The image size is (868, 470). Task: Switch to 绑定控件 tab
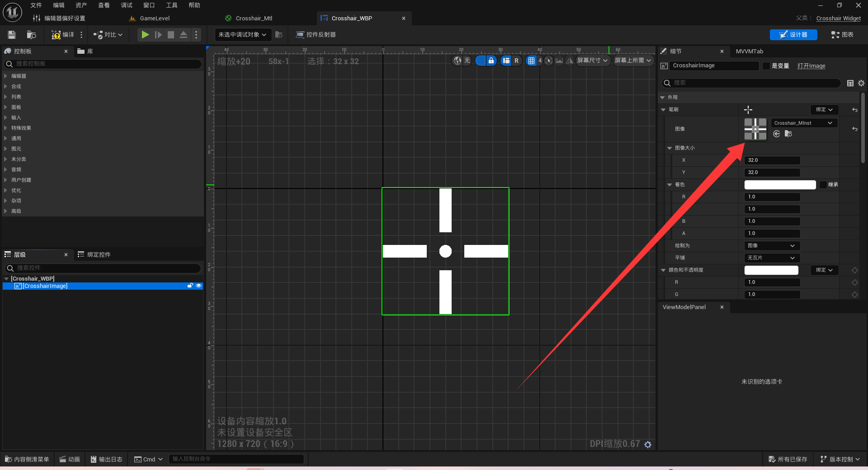[x=94, y=255]
